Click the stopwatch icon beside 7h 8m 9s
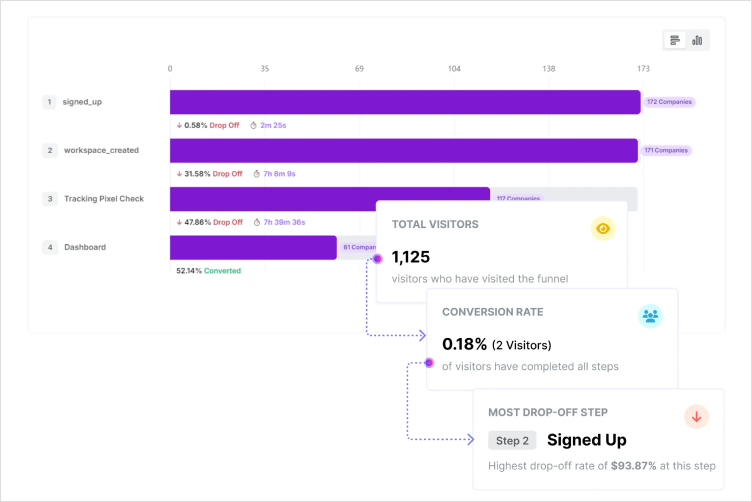The height and width of the screenshot is (502, 752). [x=257, y=174]
